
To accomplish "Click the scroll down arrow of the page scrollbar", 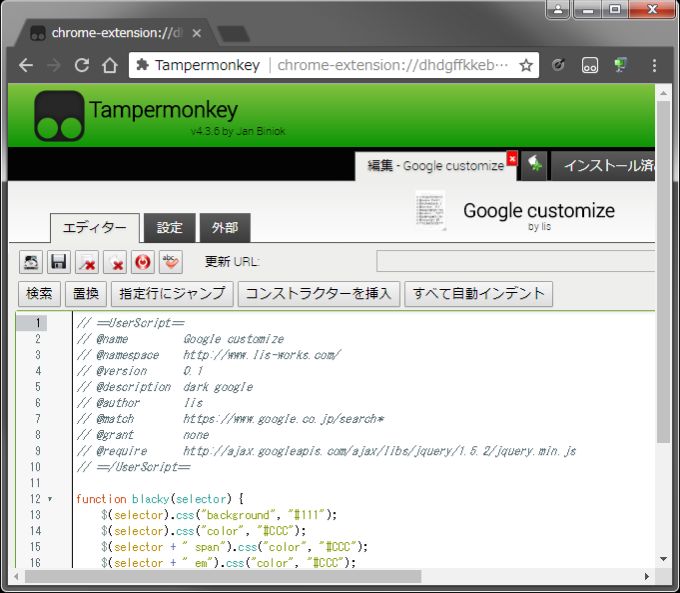I will point(663,559).
